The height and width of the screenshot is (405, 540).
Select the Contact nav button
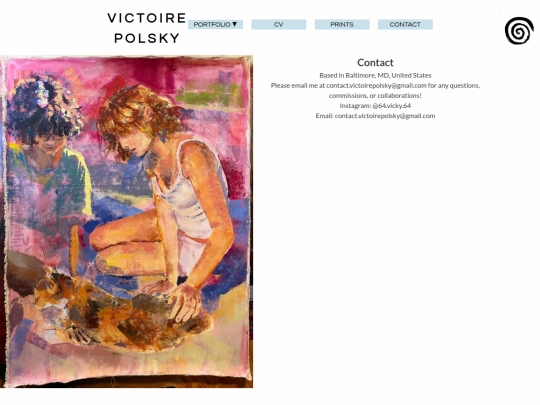click(x=405, y=24)
